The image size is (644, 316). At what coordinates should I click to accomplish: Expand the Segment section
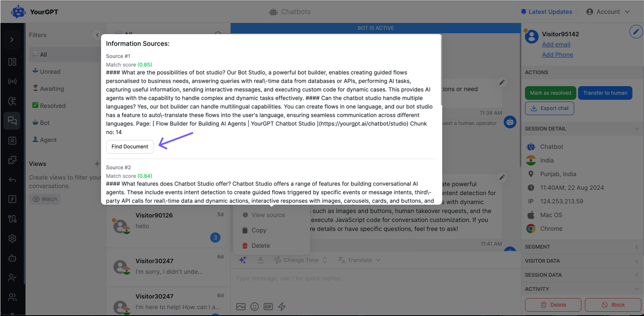[582, 247]
